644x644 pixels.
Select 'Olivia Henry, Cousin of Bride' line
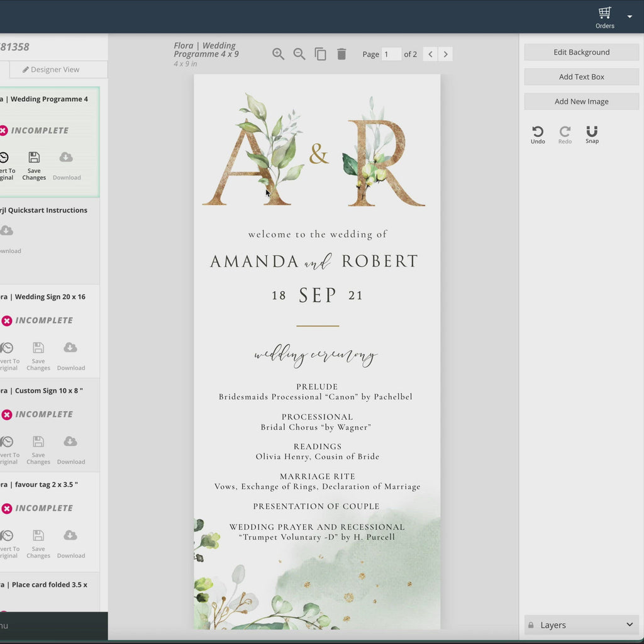[x=318, y=457]
